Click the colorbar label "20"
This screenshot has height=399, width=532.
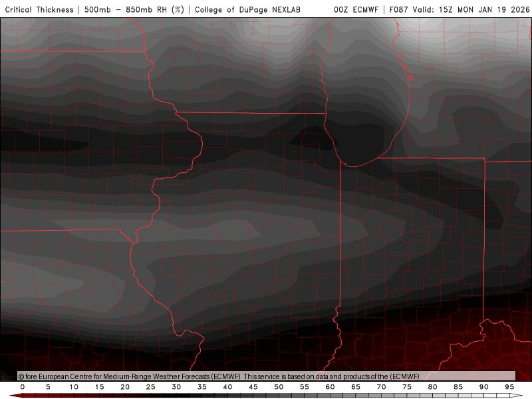click(125, 387)
